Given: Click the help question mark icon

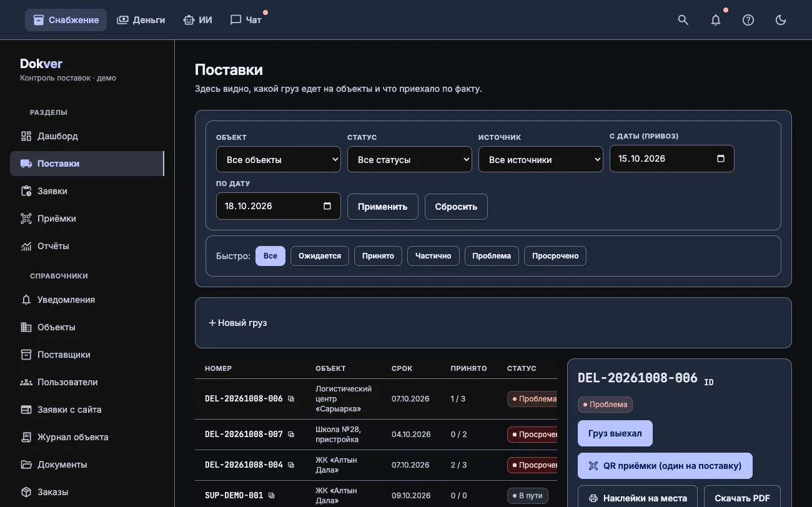Looking at the screenshot, I should point(748,20).
